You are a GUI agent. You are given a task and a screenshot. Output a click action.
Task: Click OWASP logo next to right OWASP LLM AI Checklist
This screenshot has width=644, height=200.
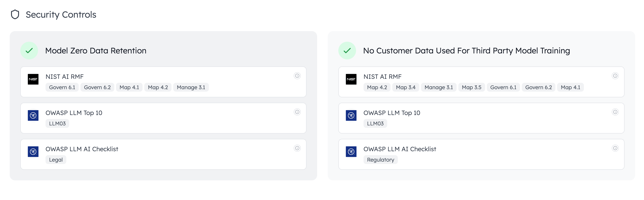click(351, 152)
